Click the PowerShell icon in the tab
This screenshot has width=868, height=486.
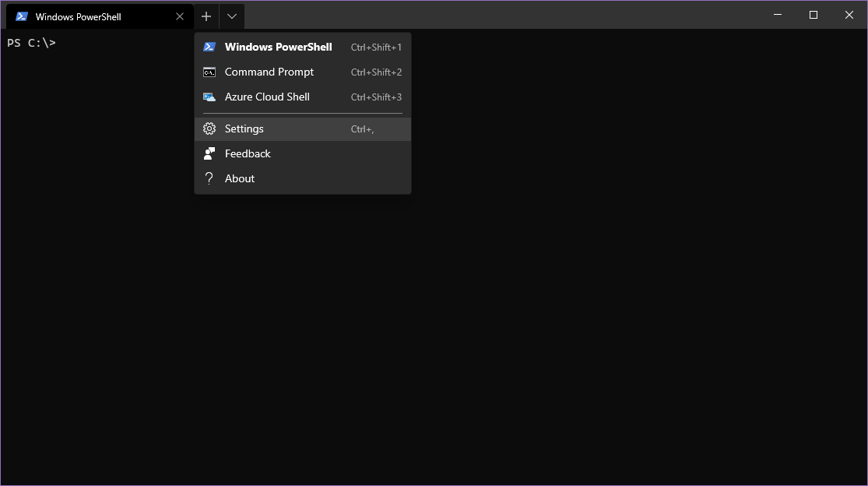pos(22,16)
